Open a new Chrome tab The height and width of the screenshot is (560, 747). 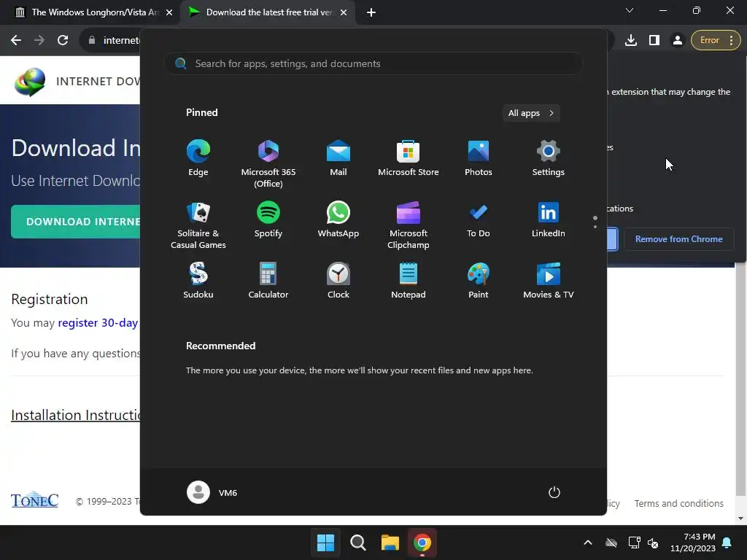pos(371,12)
